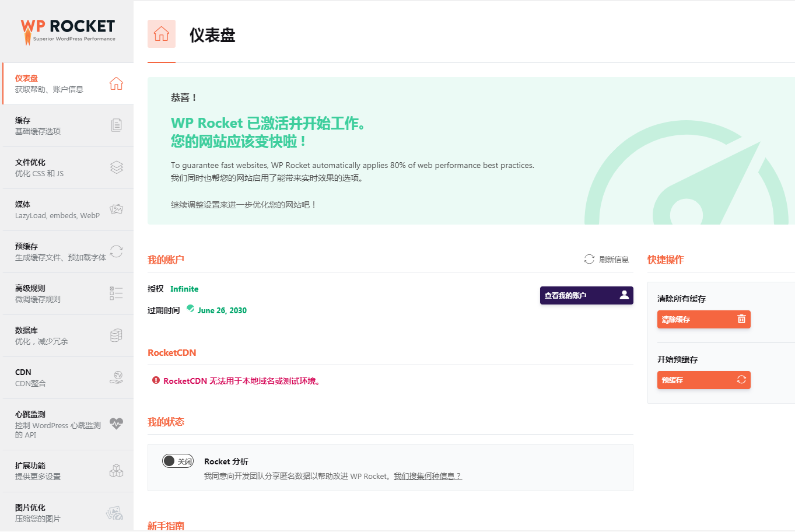Click the 文件优化 stacked-layers icon
Screen dimensions: 795x532
click(x=116, y=167)
